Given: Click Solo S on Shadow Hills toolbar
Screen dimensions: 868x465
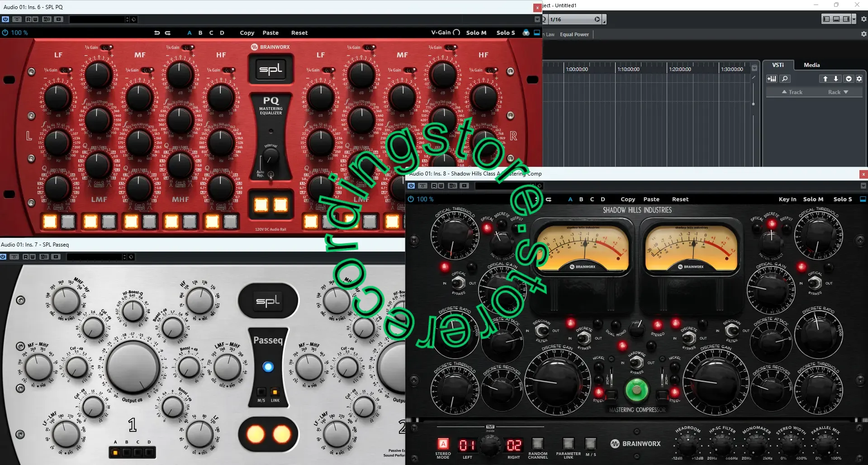Looking at the screenshot, I should (x=843, y=199).
